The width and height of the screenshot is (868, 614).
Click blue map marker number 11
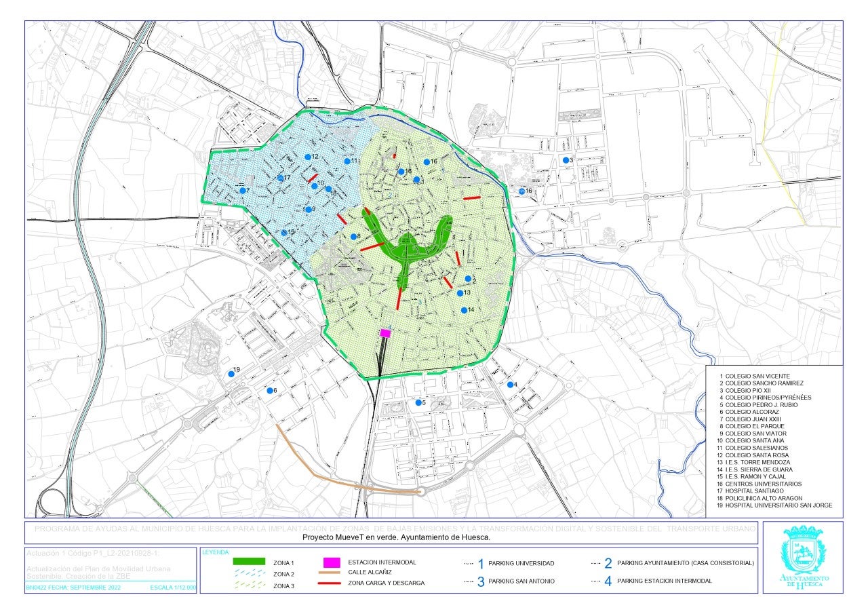tap(347, 161)
